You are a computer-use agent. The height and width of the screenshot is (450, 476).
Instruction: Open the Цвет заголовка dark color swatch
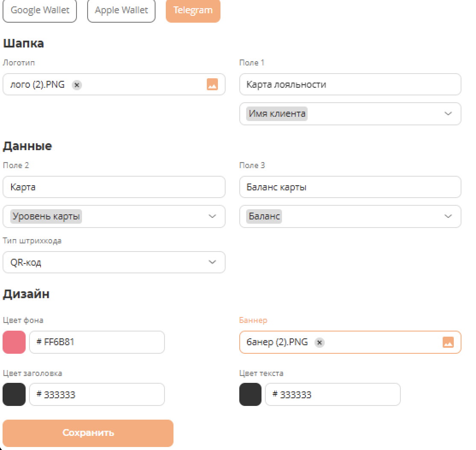click(x=14, y=394)
